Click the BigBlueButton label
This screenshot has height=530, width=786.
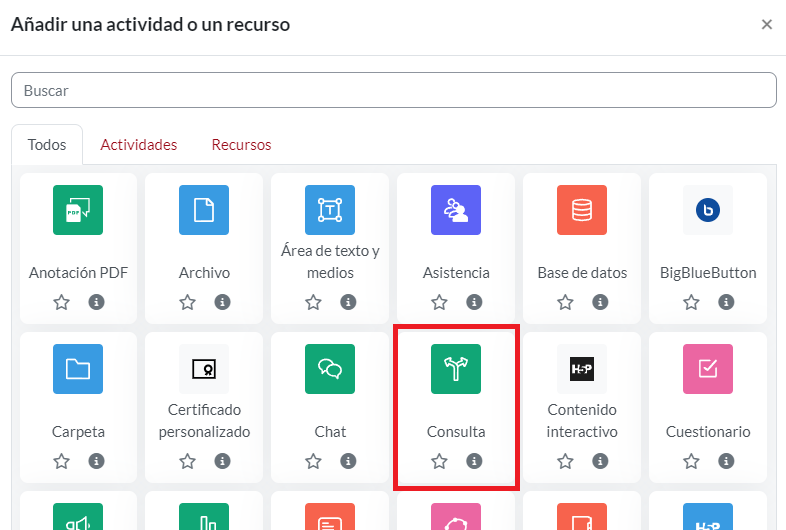708,273
